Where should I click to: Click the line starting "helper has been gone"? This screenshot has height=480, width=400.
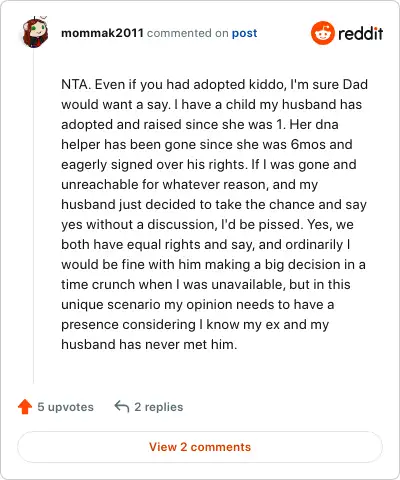pyautogui.click(x=207, y=145)
